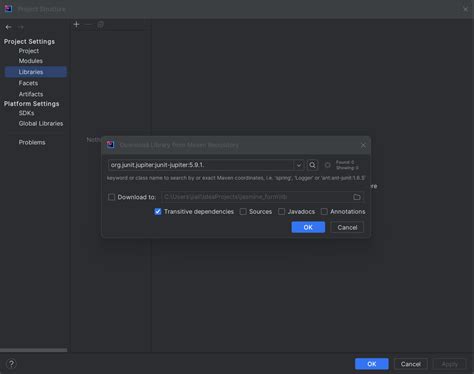This screenshot has height=374, width=474.
Task: Select Libraries in the sidebar
Action: pos(36,72)
